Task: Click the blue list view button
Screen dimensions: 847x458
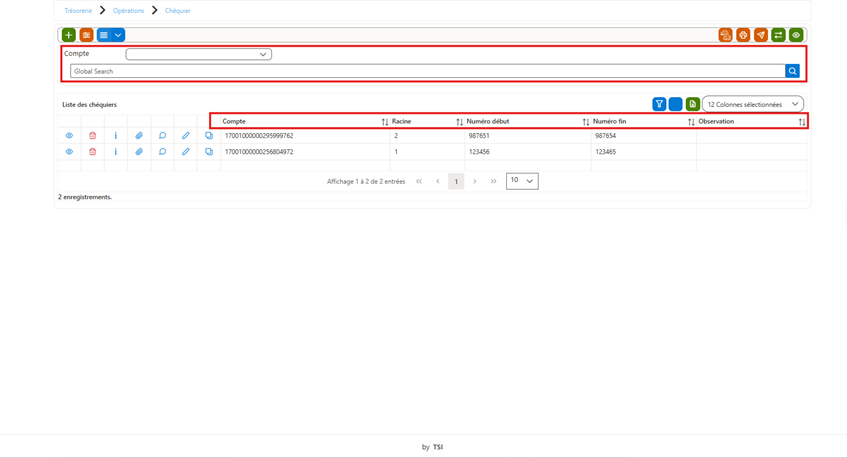Action: point(104,35)
